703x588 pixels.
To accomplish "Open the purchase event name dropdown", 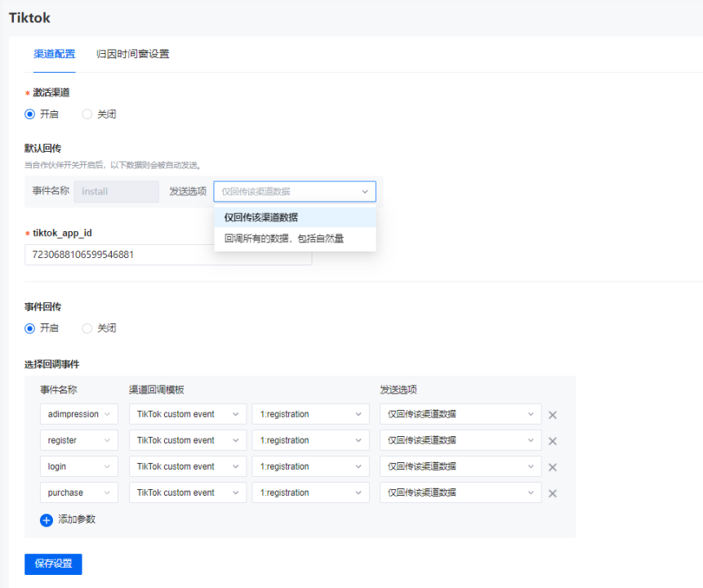I will click(79, 492).
